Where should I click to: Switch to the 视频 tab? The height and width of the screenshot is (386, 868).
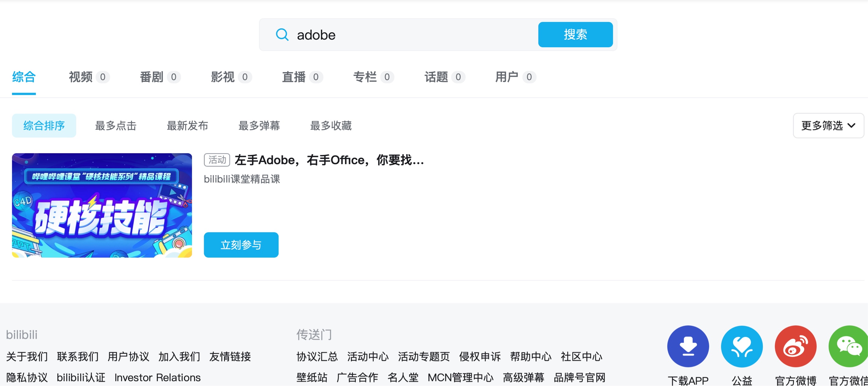coord(81,77)
